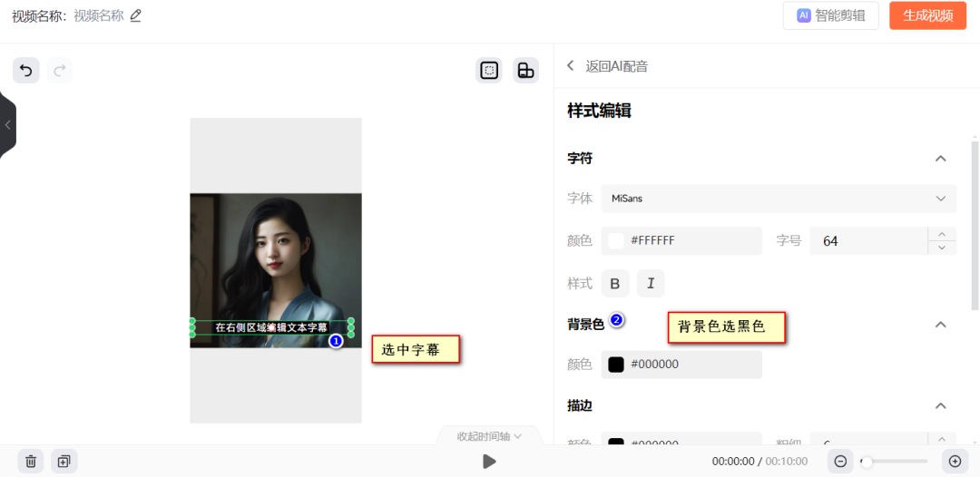The width and height of the screenshot is (980, 477).
Task: Click the 00:00:00 current time readout
Action: pyautogui.click(x=733, y=462)
